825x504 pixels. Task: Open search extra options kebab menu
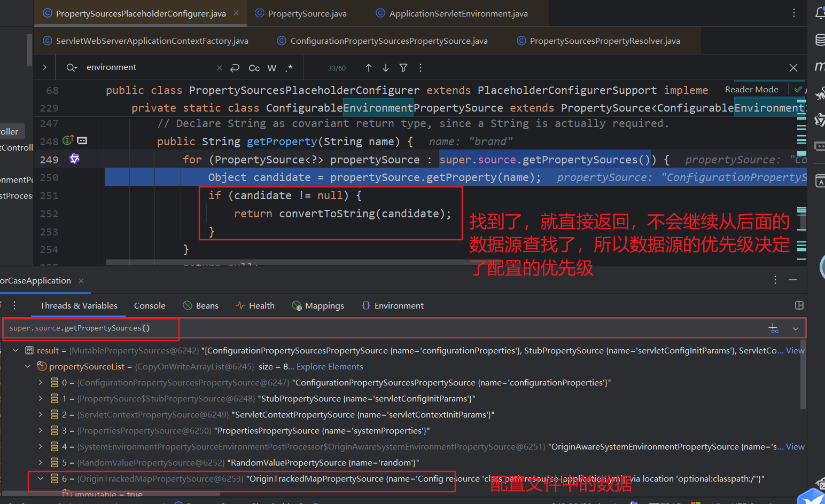421,67
